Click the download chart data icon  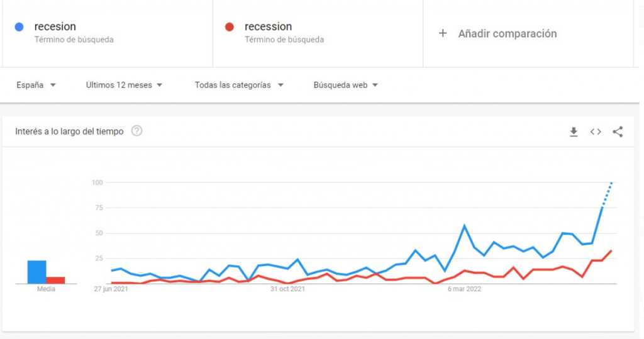(x=574, y=132)
